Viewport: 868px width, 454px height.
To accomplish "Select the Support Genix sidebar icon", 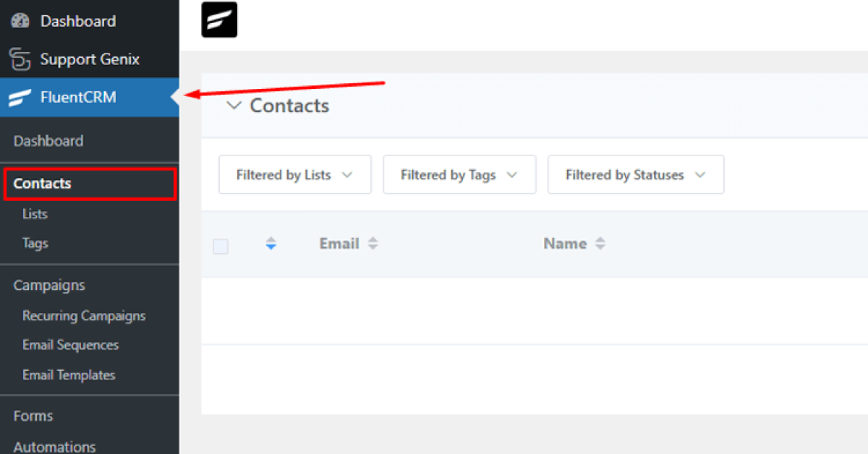I will point(20,59).
